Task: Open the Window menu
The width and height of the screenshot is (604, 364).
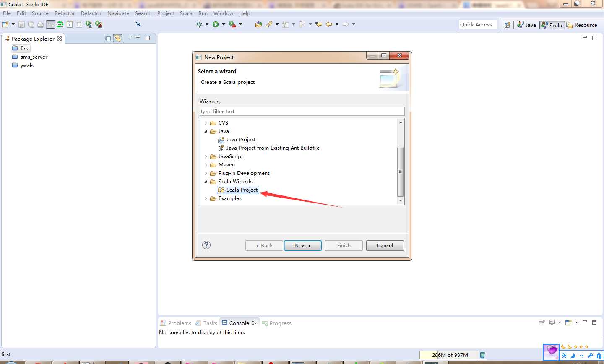Action: 223,13
